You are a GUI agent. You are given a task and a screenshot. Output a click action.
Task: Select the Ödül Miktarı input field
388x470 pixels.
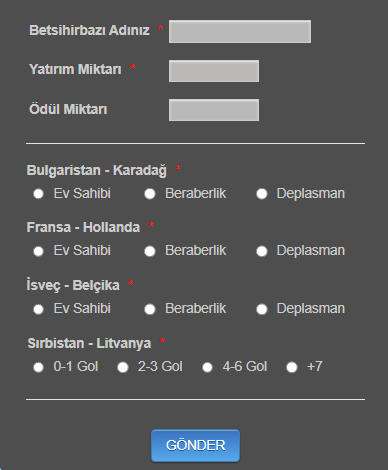pos(214,110)
